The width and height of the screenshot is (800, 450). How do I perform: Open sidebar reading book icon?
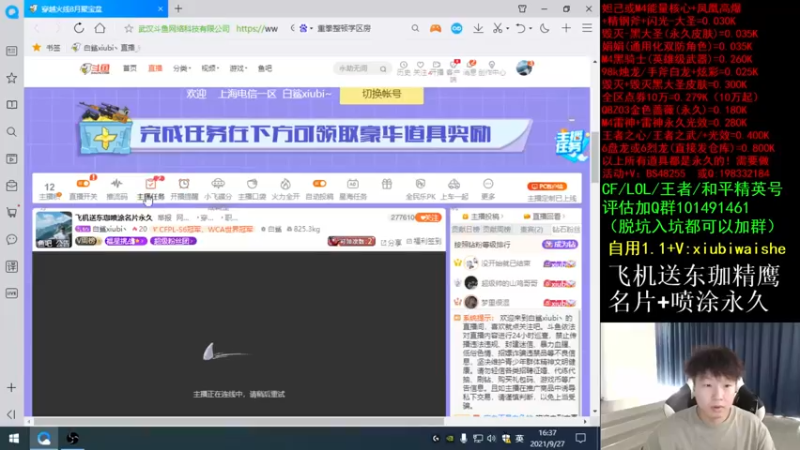(12, 105)
